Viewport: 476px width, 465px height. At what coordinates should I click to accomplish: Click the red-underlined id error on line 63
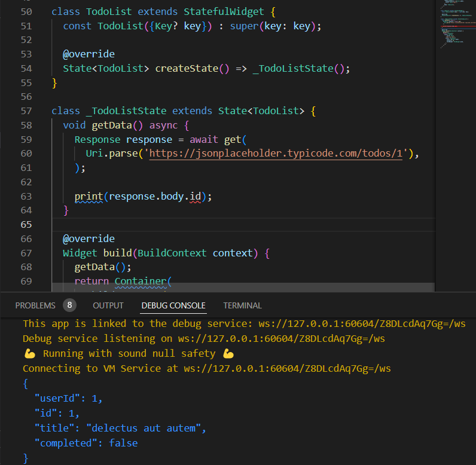click(195, 197)
